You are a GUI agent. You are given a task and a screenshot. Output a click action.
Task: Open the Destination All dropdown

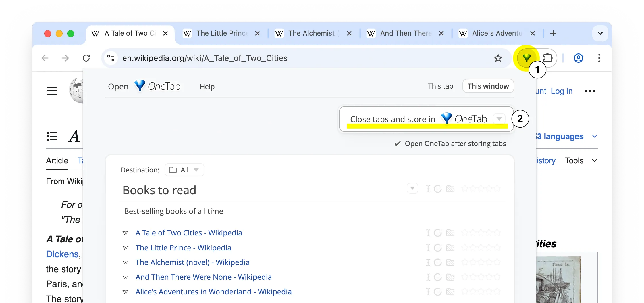184,170
